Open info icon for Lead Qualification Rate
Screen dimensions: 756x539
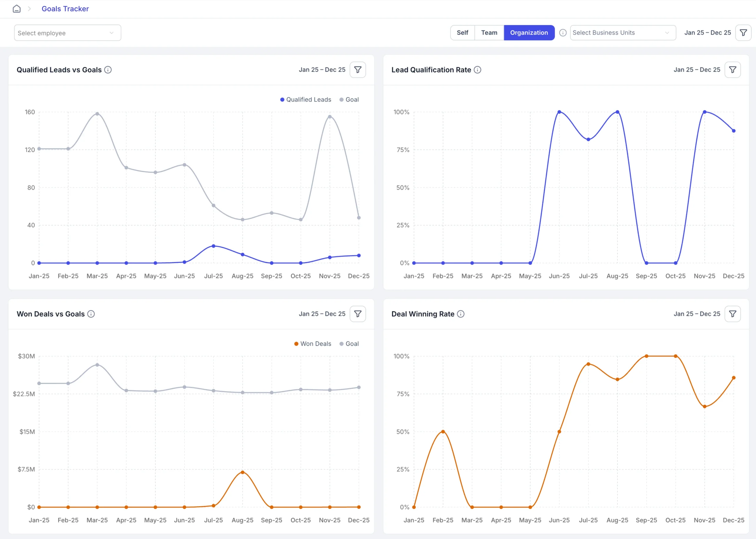pos(477,70)
